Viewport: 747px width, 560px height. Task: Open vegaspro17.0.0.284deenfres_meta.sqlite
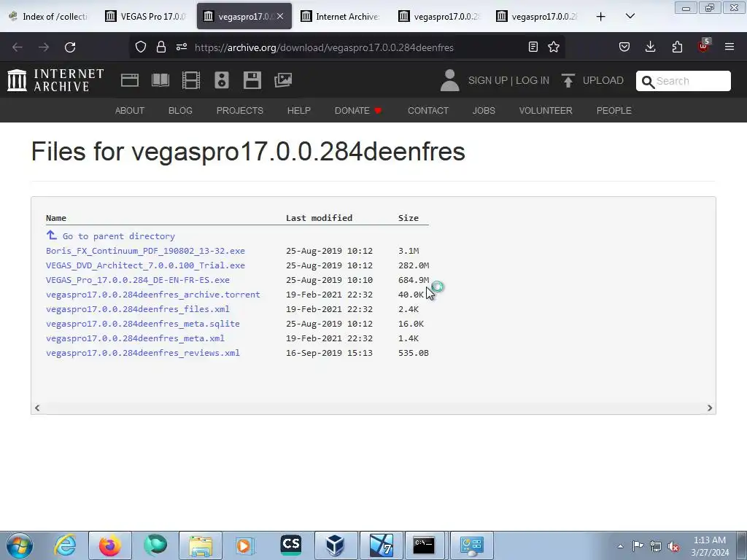(143, 324)
